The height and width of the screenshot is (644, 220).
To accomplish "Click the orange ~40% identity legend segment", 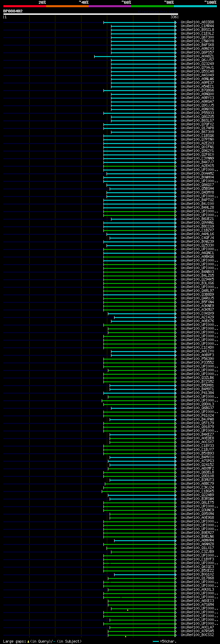I will (67, 6).
